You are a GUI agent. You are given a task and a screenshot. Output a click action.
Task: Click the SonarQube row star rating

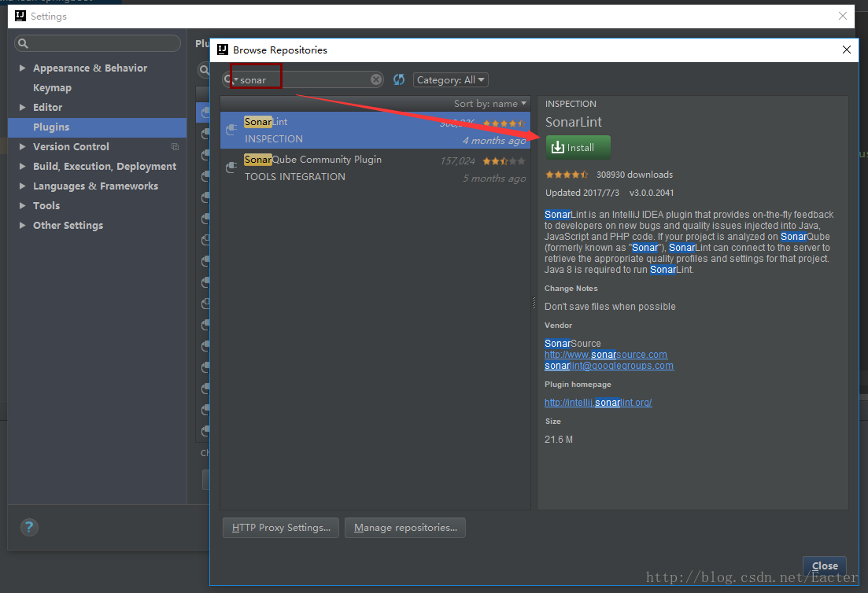pos(504,161)
